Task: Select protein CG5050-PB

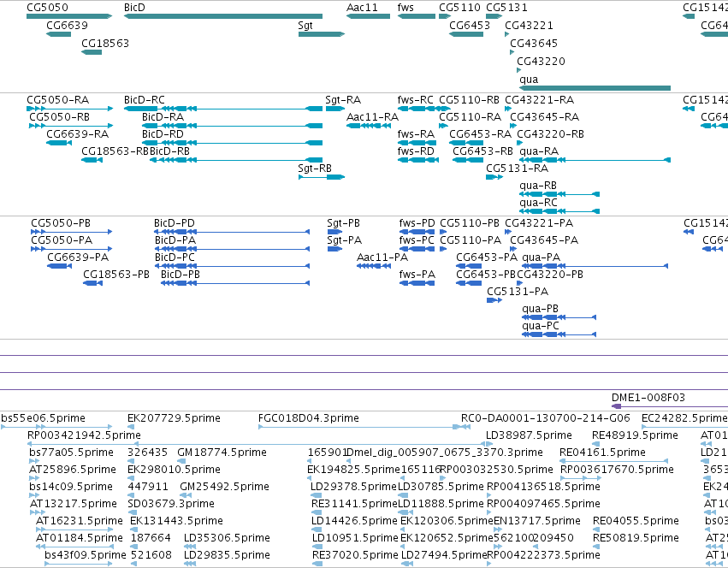Action: pos(72,232)
